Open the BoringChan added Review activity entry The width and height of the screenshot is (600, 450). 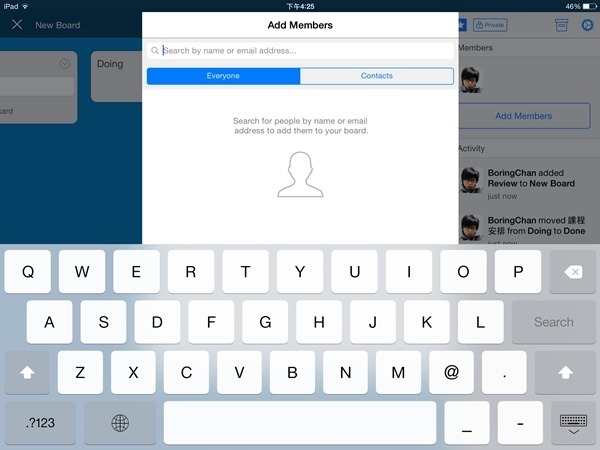[528, 184]
